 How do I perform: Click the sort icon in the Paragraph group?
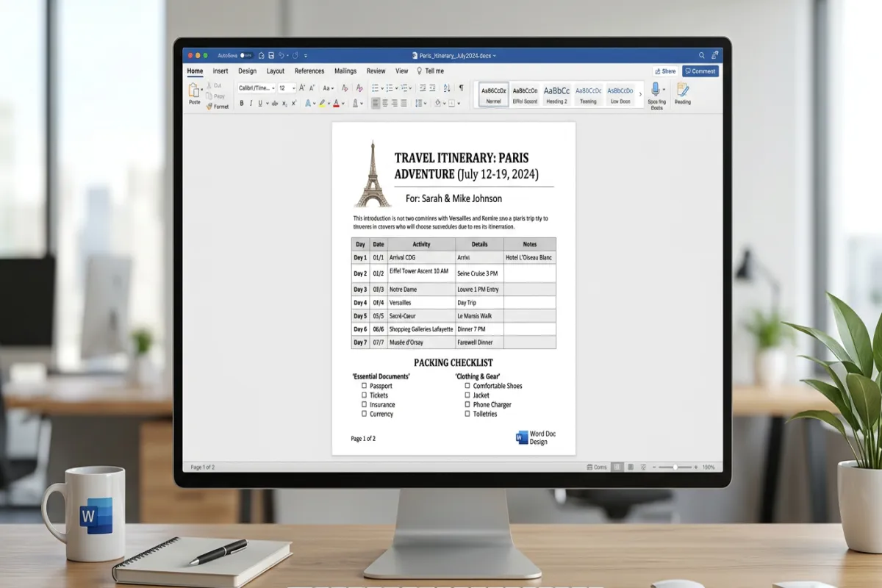[x=447, y=89]
